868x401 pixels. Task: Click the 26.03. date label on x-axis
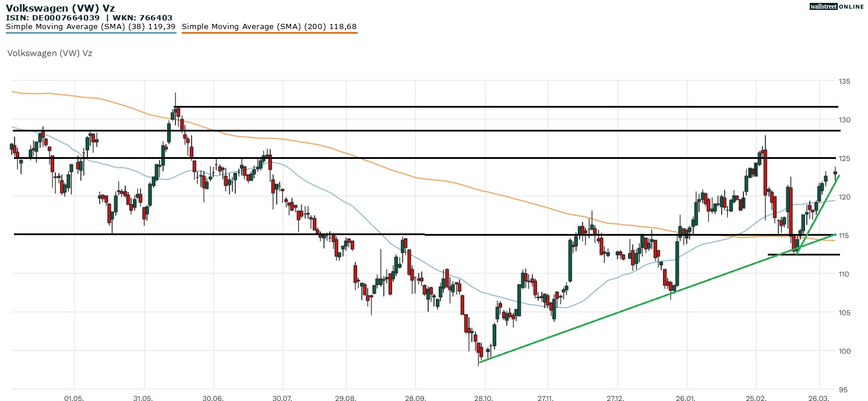819,397
